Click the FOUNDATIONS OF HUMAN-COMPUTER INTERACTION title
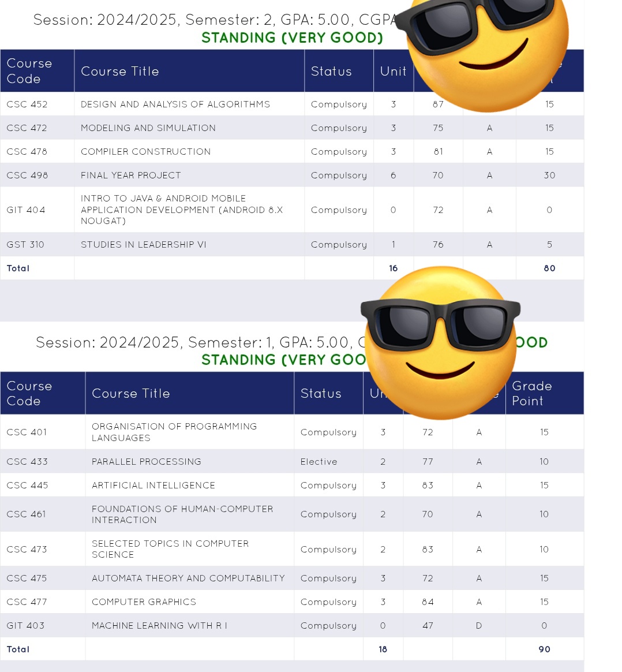Viewport: 622px width, 672px height. (x=182, y=514)
